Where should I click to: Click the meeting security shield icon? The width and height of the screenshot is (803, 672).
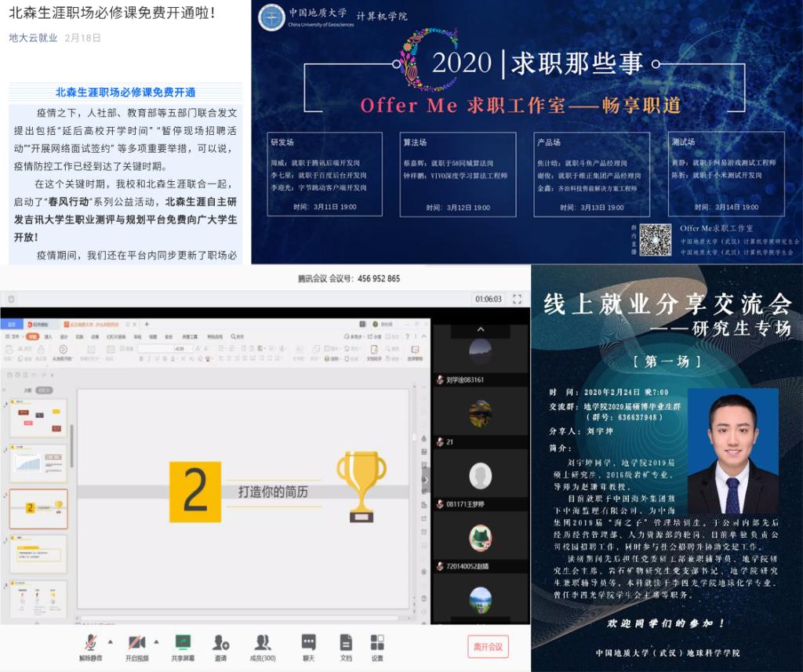pos(9,299)
